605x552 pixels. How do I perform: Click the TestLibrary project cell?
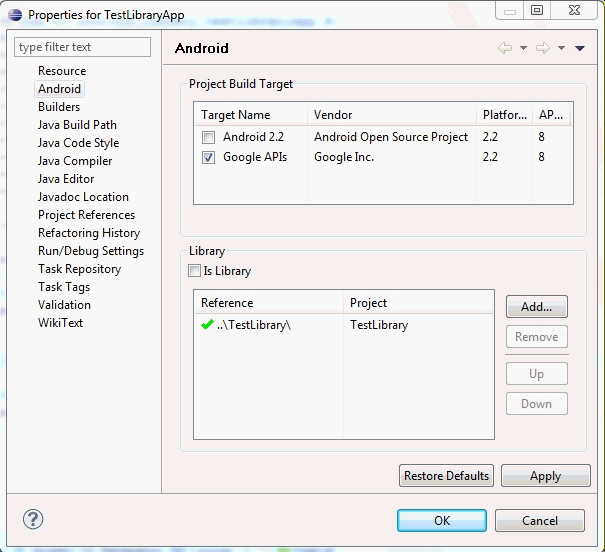tap(379, 325)
